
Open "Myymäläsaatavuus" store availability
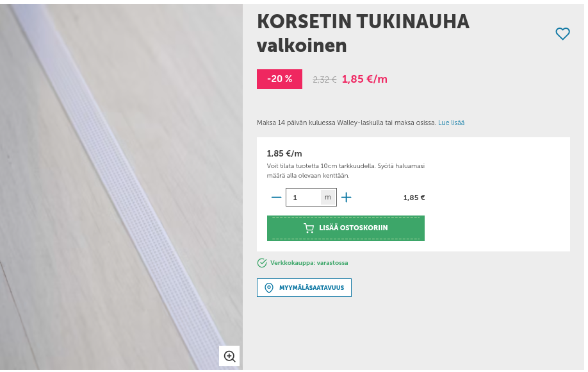(x=311, y=288)
